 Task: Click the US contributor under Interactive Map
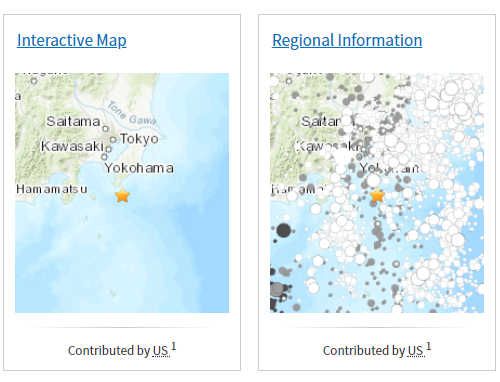(x=161, y=351)
